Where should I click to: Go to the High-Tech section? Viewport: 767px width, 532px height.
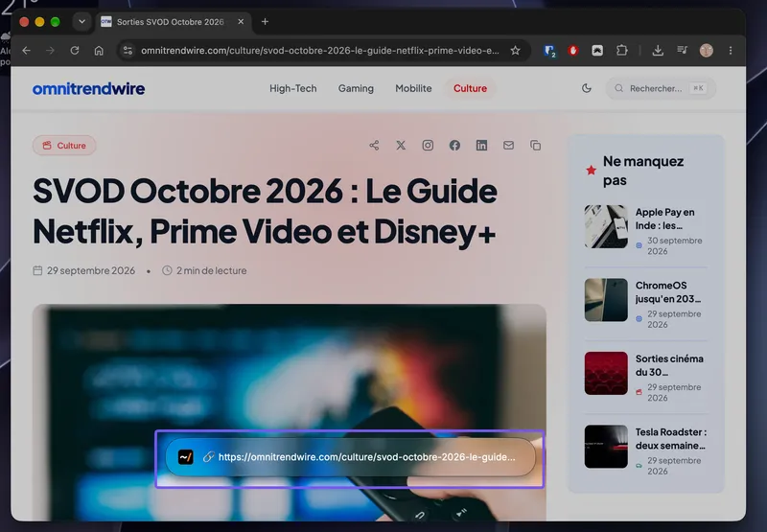pyautogui.click(x=293, y=88)
